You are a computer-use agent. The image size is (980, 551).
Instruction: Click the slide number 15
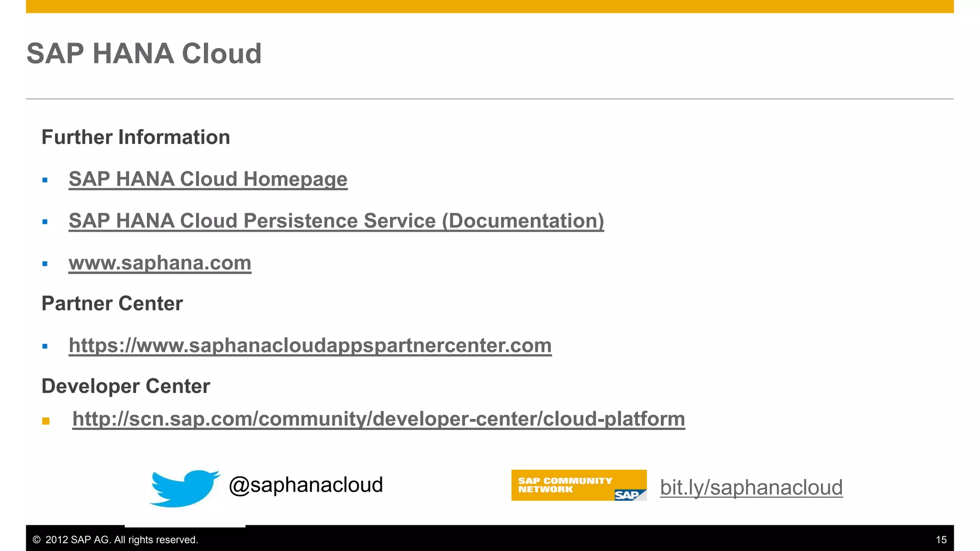click(941, 540)
